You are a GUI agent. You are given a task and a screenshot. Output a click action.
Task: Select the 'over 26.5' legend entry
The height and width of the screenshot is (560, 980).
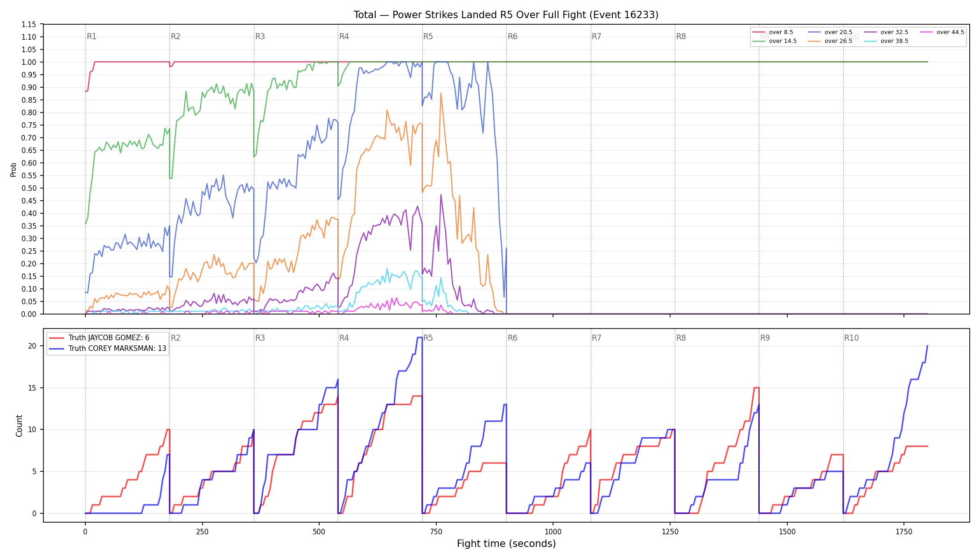click(x=830, y=41)
